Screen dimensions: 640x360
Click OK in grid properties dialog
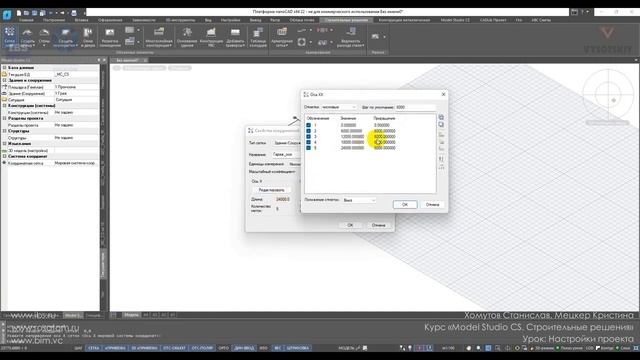[350, 225]
